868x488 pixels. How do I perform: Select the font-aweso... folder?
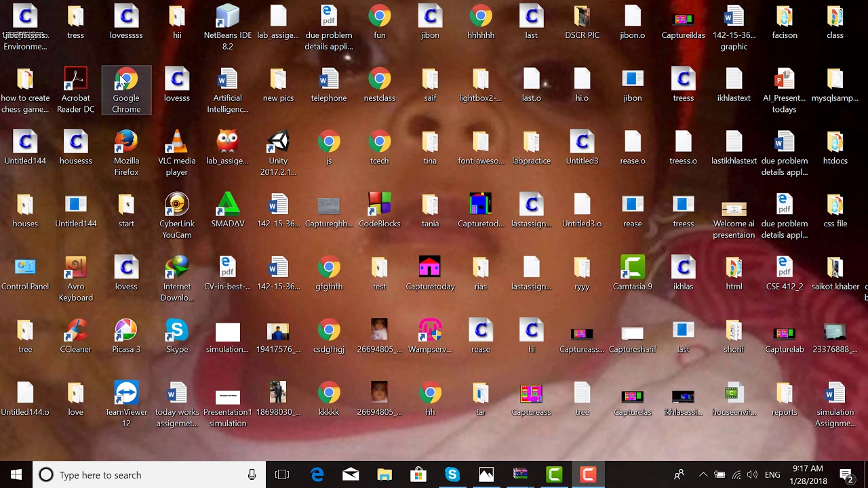coord(481,148)
